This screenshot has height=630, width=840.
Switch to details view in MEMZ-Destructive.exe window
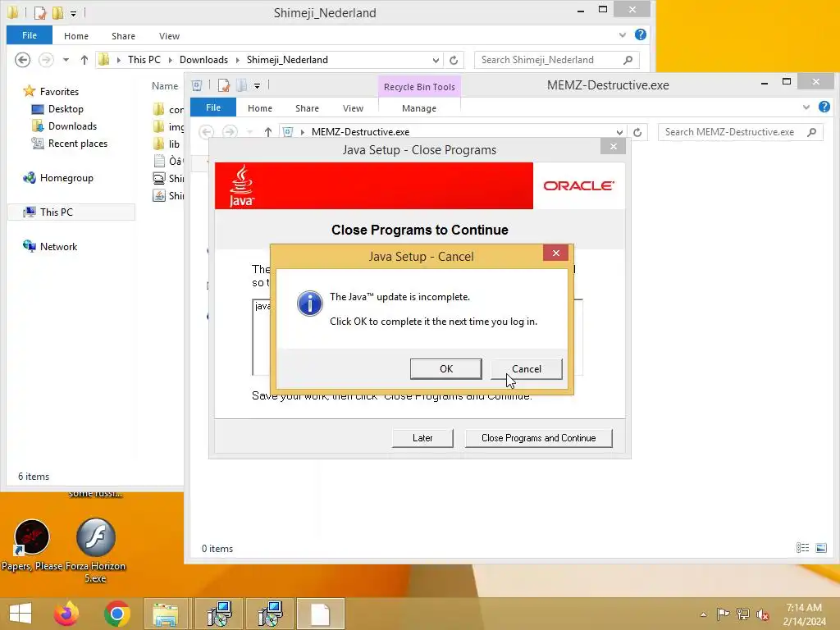click(x=802, y=547)
